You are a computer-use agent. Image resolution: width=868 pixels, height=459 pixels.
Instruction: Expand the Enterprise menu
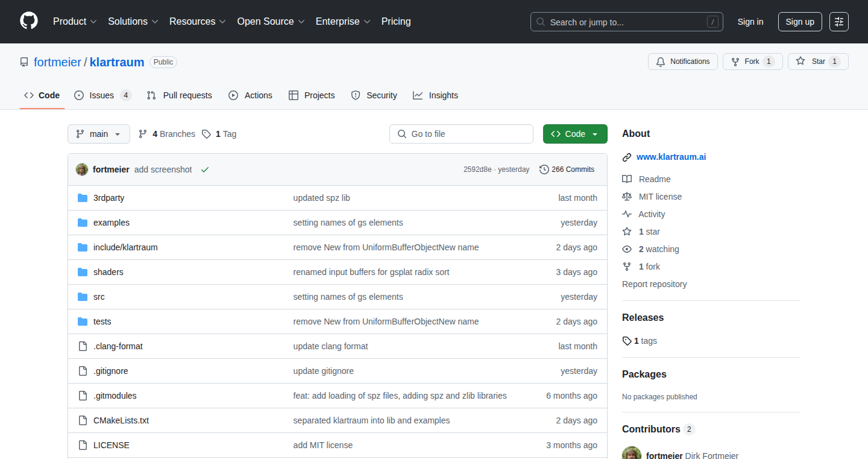[343, 22]
